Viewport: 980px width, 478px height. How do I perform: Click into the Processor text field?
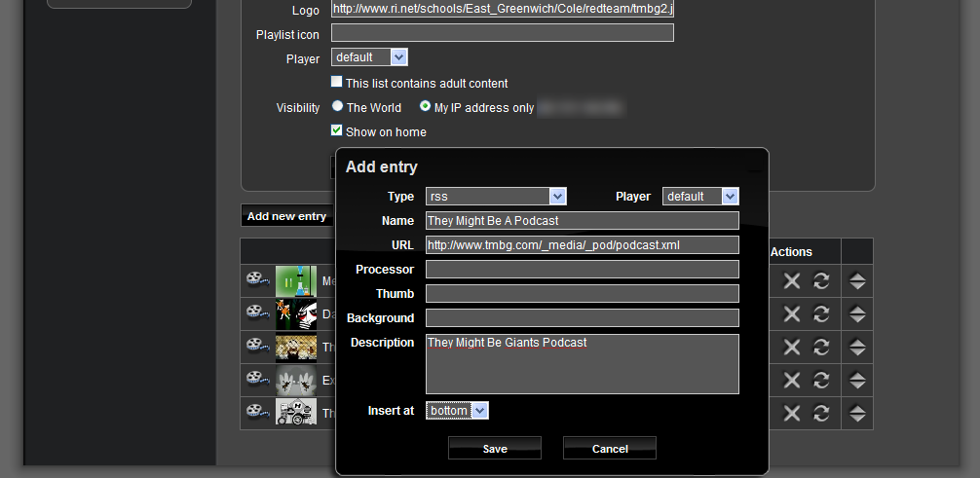pyautogui.click(x=582, y=270)
